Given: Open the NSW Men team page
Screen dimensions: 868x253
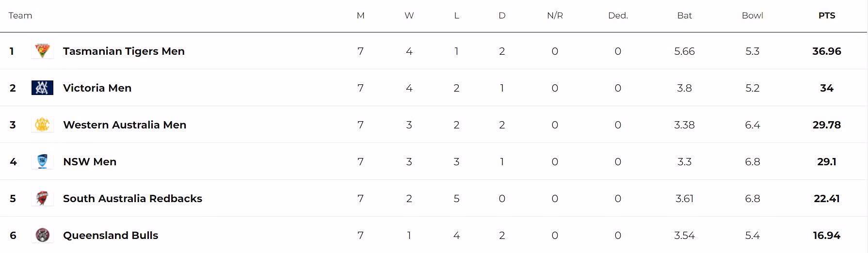Looking at the screenshot, I should 90,161.
